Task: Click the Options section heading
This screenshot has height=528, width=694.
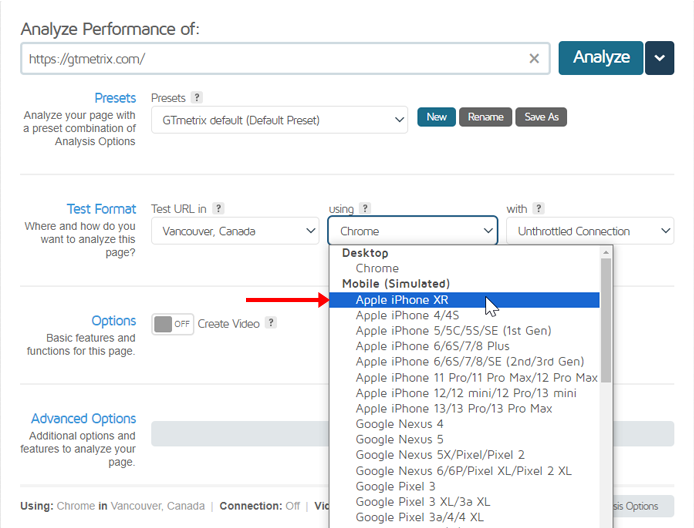Action: pyautogui.click(x=114, y=321)
